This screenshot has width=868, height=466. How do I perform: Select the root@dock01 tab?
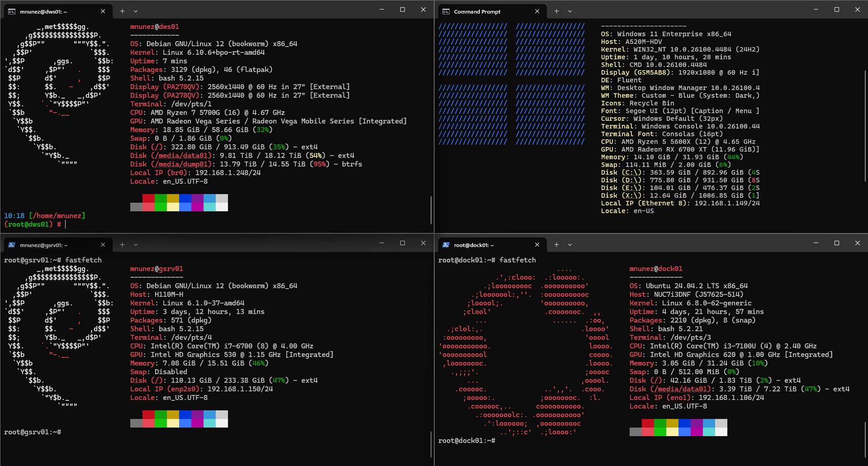(492, 245)
